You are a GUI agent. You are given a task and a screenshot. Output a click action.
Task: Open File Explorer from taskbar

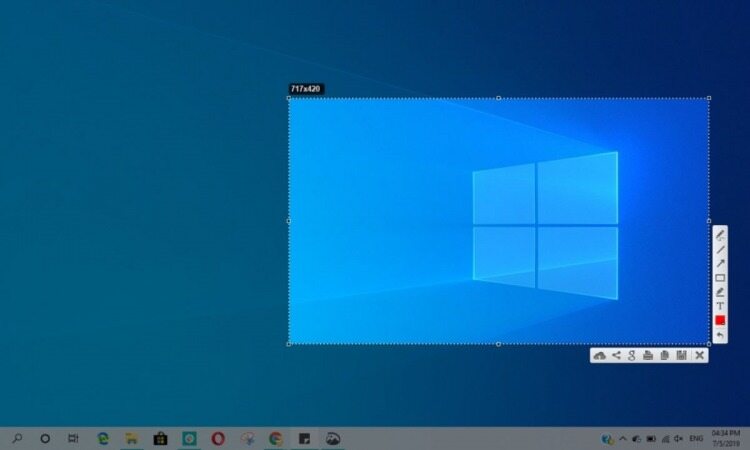pyautogui.click(x=132, y=439)
